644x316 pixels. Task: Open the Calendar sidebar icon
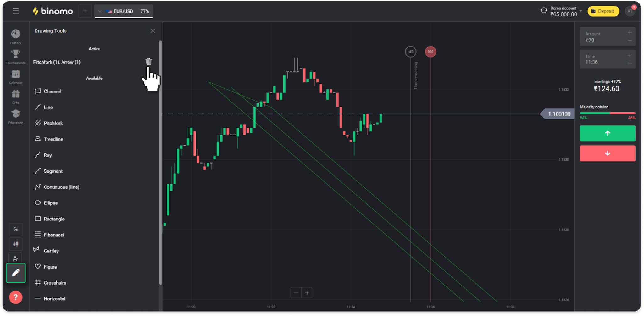[16, 75]
